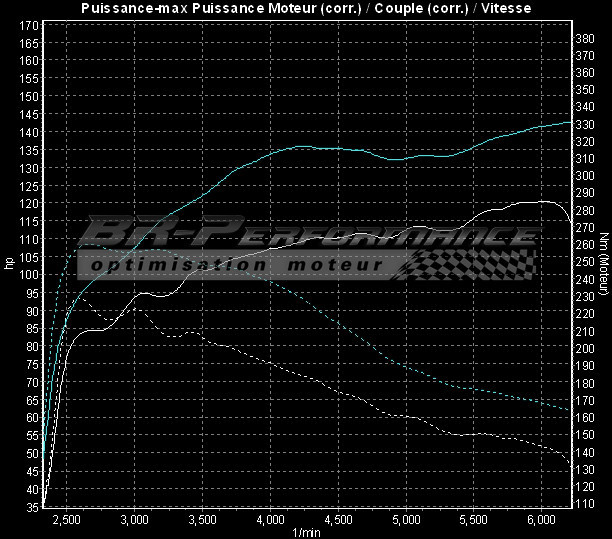Click the 5,500 rpm tick label

[474, 520]
